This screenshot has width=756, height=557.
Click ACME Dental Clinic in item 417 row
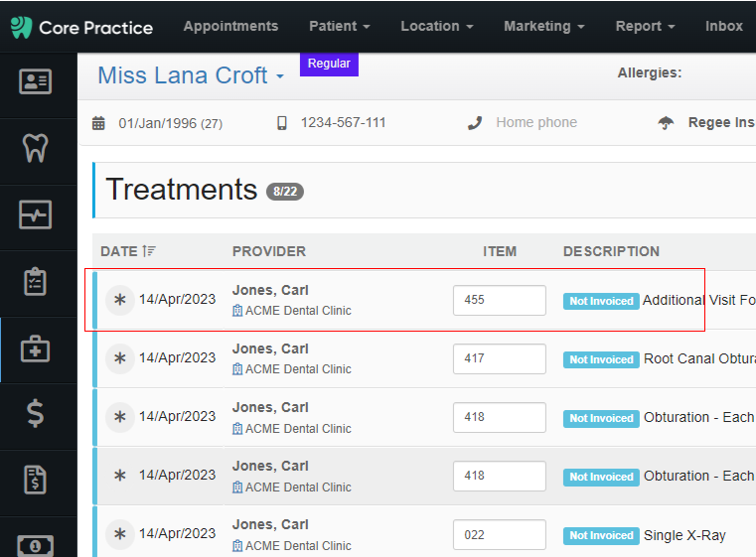click(298, 369)
